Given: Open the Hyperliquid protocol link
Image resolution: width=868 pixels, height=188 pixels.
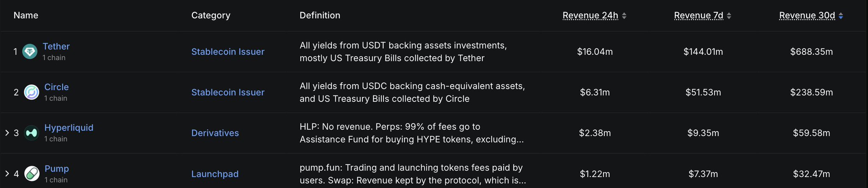Looking at the screenshot, I should 69,128.
